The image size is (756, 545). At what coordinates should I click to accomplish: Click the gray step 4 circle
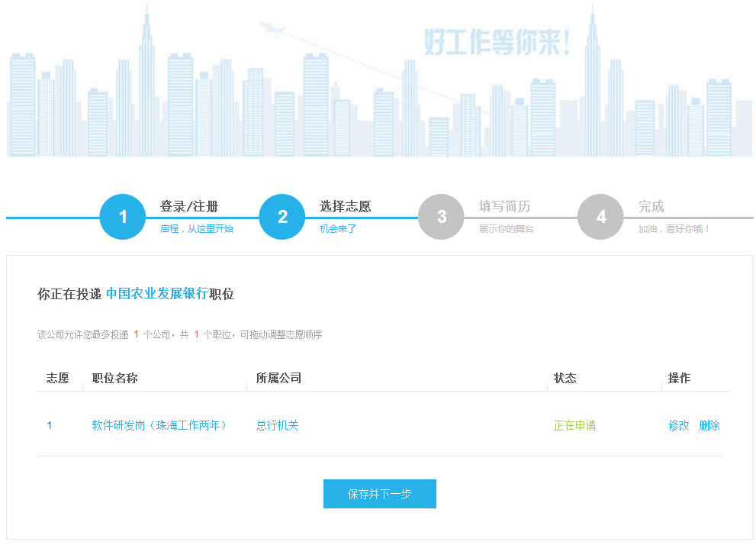pyautogui.click(x=600, y=217)
